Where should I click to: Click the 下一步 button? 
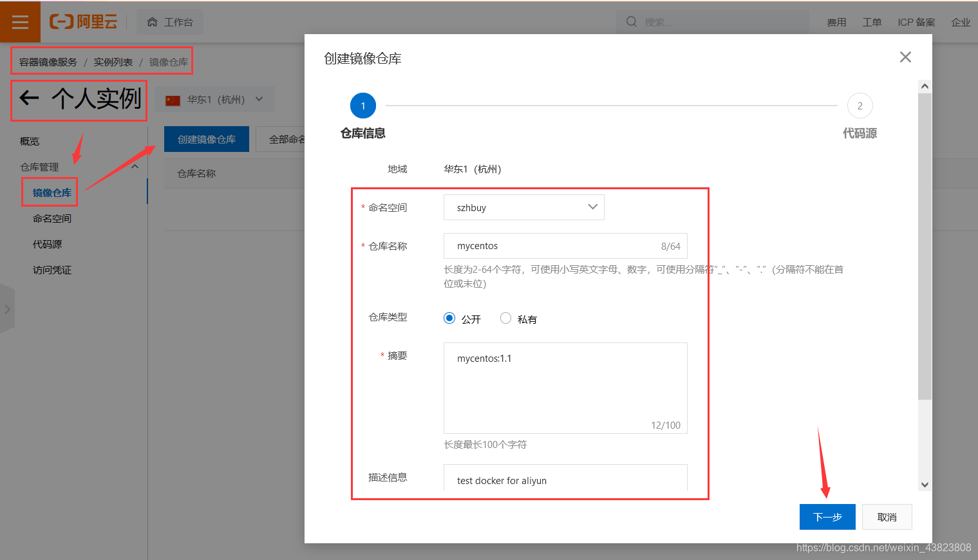pos(827,517)
